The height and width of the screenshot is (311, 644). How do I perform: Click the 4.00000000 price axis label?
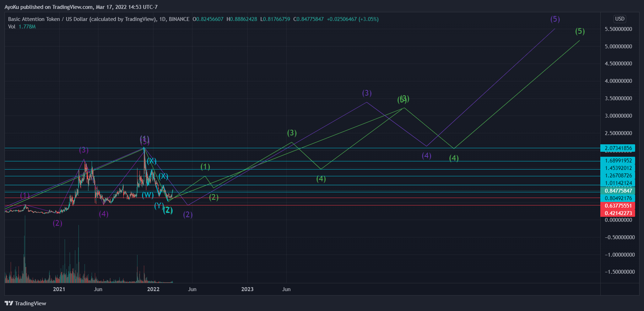pyautogui.click(x=618, y=81)
